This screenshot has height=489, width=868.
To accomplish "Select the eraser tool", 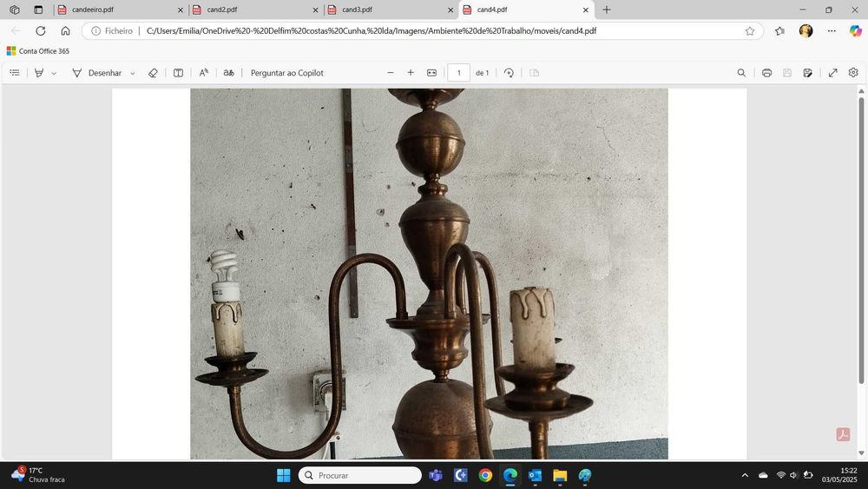I will pos(153,73).
